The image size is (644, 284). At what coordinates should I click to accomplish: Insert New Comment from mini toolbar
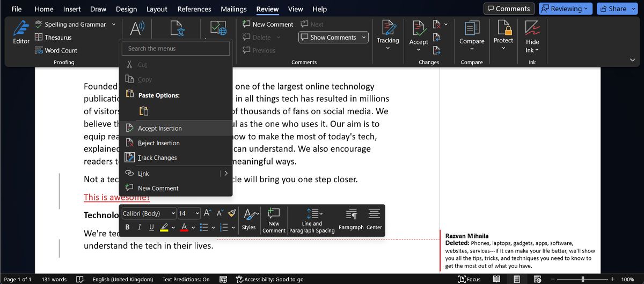(x=274, y=220)
